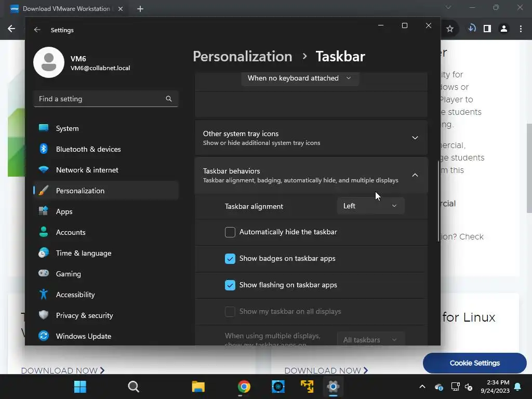Check Show my taskbar on all displays
Viewport: 532px width, 399px height.
(230, 312)
